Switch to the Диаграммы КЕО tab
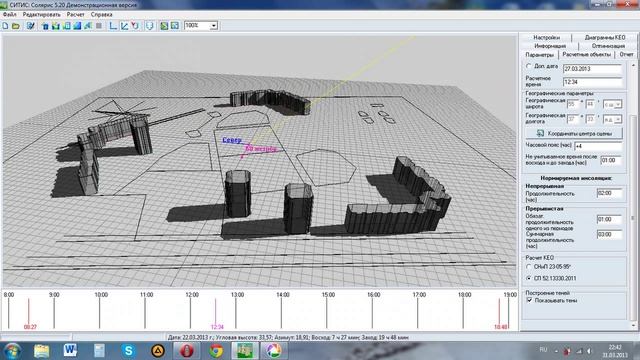The image size is (640, 360). click(604, 37)
